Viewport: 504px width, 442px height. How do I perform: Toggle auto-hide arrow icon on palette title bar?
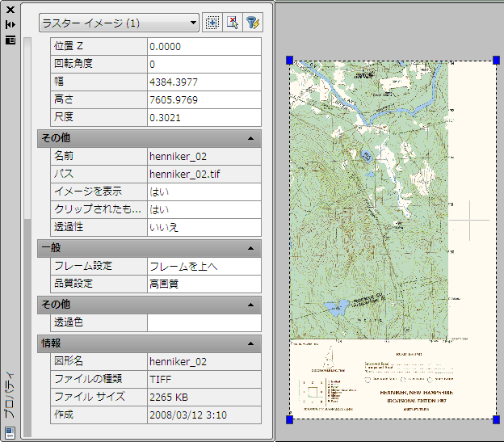[10, 25]
